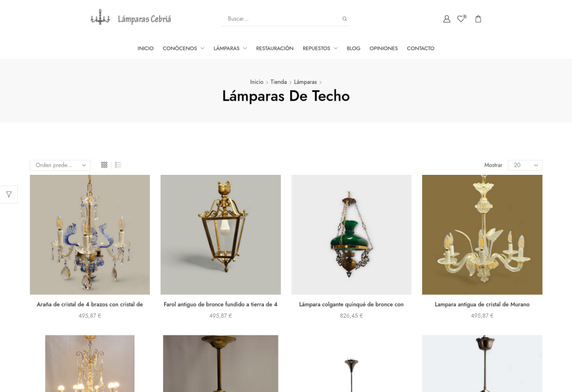572x392 pixels.
Task: Open the Murano crystal lamp image
Action: coord(482,235)
